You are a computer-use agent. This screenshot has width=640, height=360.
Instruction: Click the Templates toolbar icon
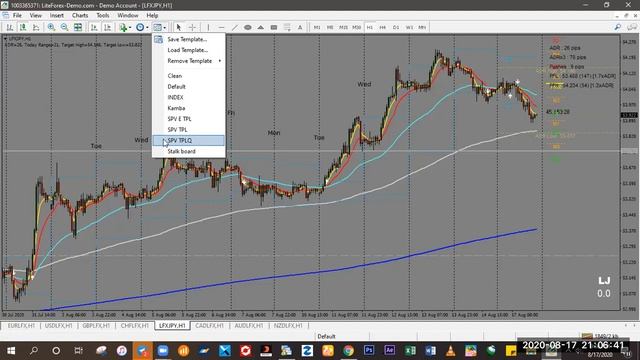coord(157,27)
